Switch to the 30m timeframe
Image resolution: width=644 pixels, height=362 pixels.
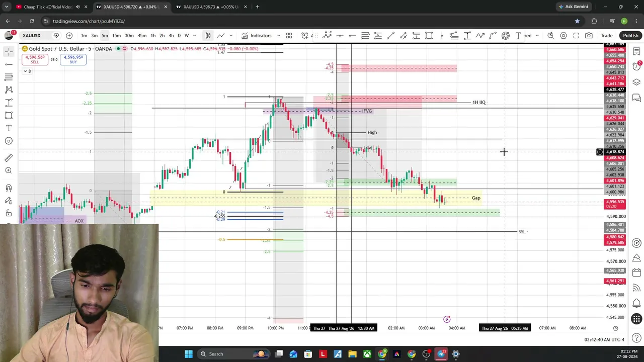coord(129,36)
